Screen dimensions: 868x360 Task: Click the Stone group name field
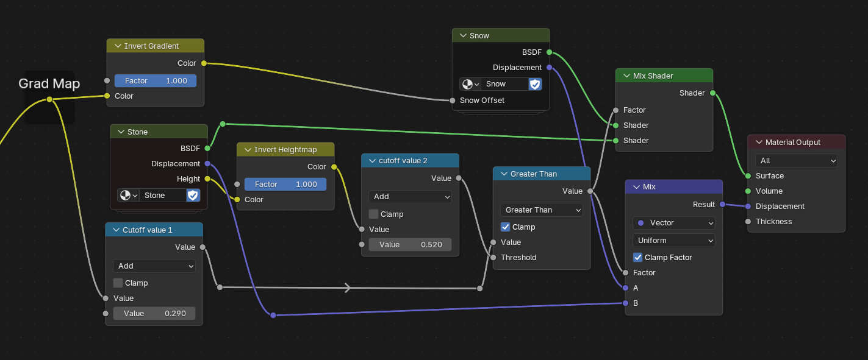pos(163,195)
